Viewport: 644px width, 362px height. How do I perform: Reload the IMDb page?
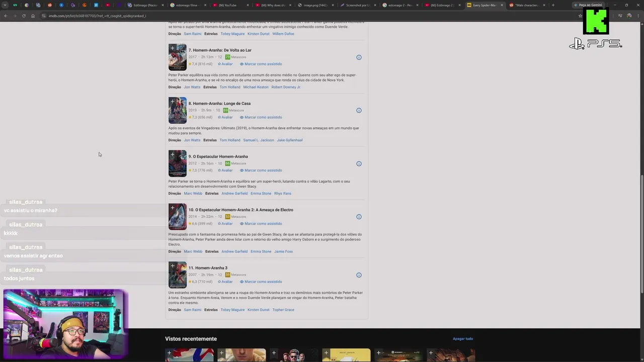click(x=24, y=16)
